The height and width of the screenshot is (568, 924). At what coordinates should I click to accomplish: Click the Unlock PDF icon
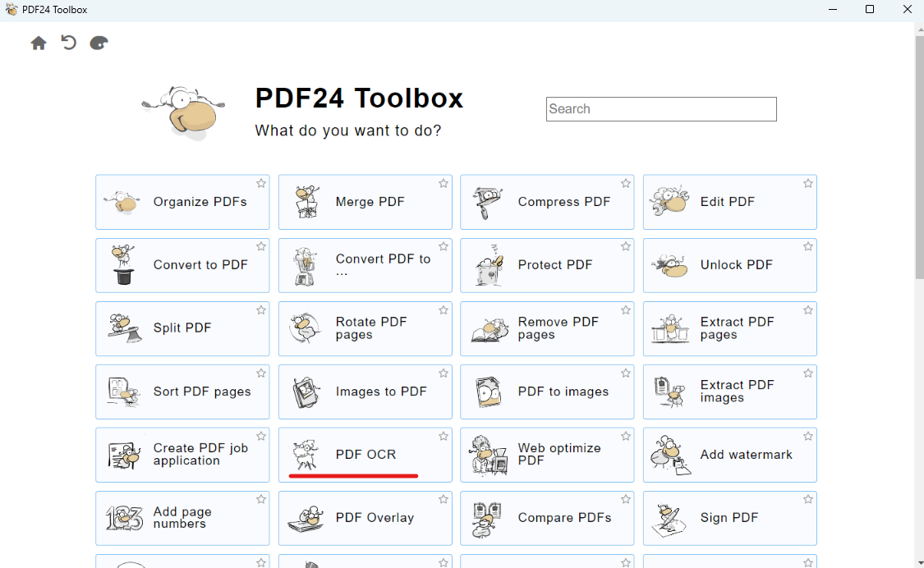[669, 266]
